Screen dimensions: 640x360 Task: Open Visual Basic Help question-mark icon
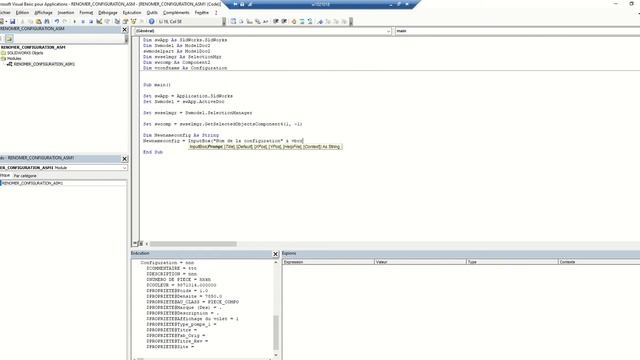click(x=151, y=21)
